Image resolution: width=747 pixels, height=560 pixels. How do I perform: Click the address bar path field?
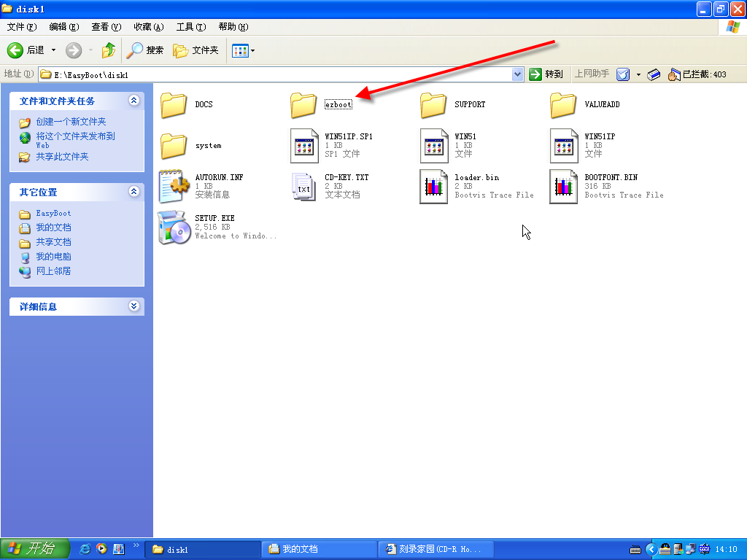(275, 75)
